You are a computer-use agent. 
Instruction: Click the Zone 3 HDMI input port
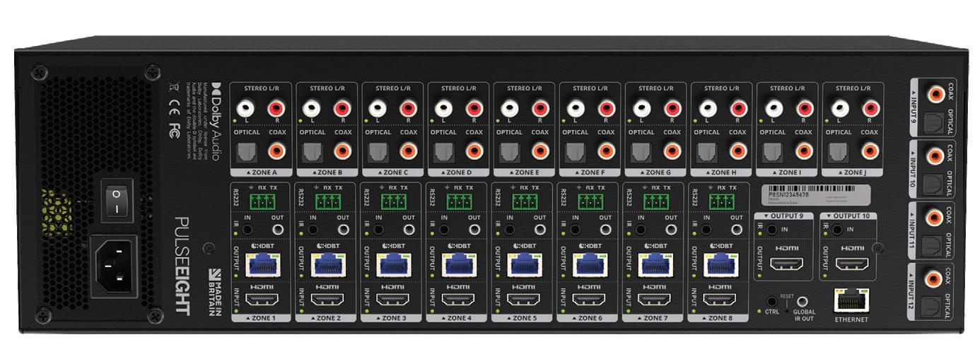click(x=394, y=300)
